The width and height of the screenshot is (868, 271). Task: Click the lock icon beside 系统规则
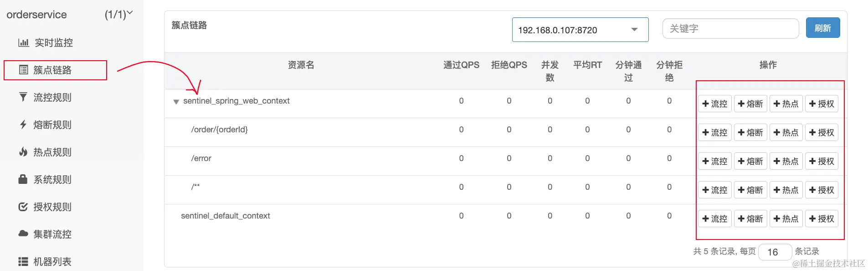pos(23,179)
